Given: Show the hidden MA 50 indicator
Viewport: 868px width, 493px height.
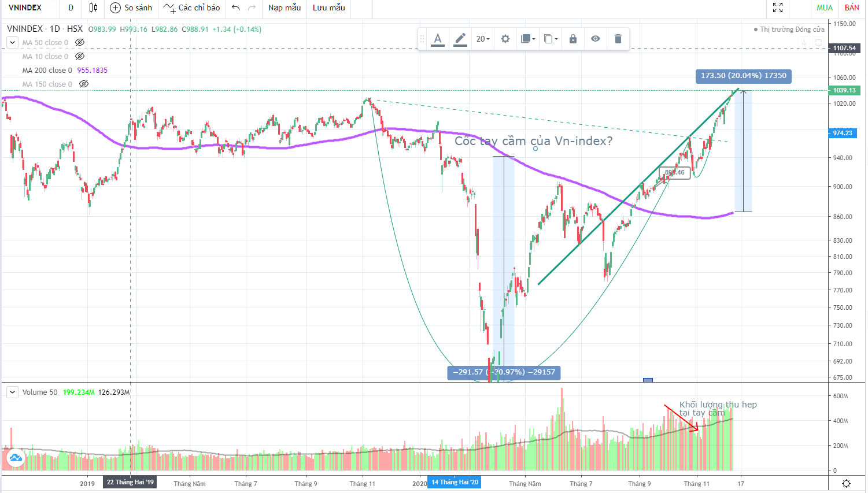Looking at the screenshot, I should 80,42.
